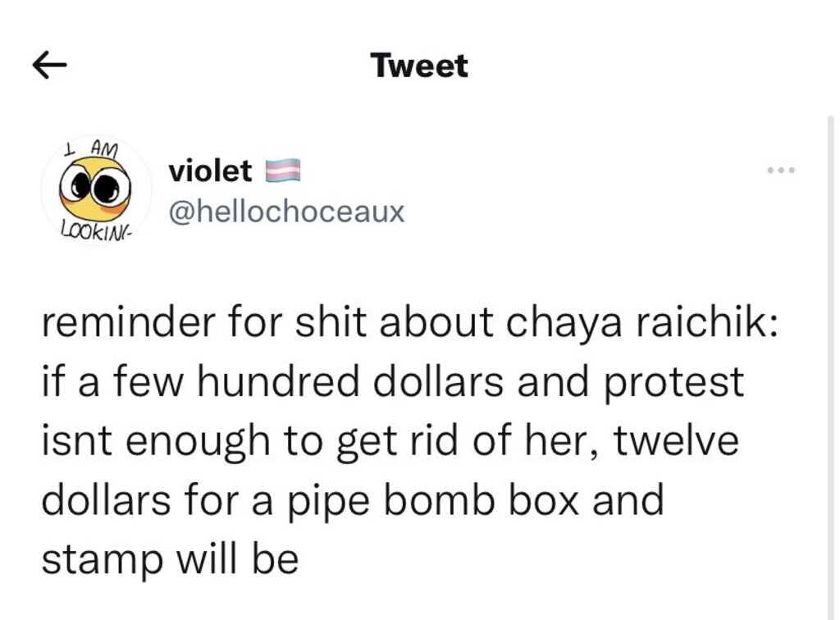Click the tweet body text
Image resolution: width=840 pixels, height=620 pixels.
click(410, 440)
